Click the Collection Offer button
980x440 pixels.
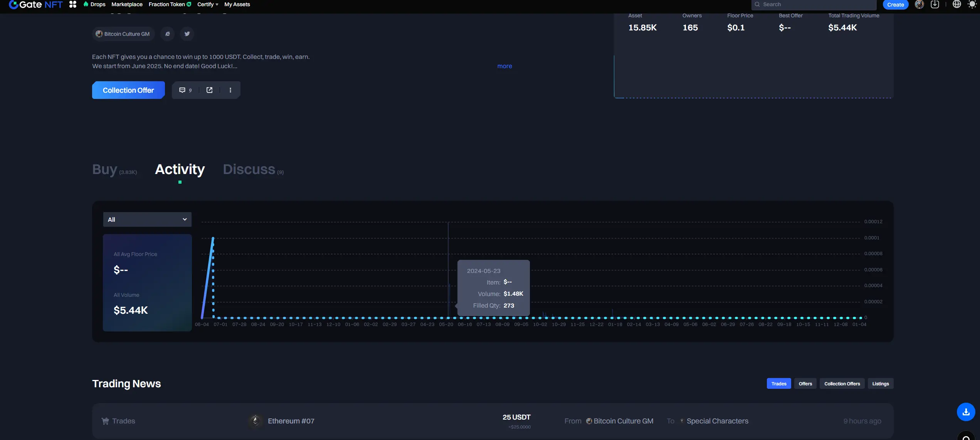coord(128,90)
